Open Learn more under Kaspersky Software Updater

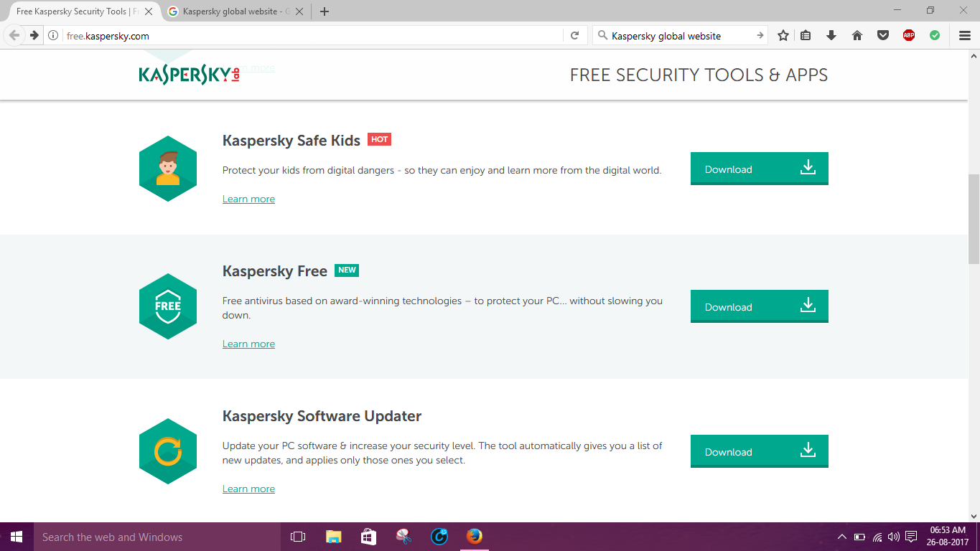(x=248, y=489)
